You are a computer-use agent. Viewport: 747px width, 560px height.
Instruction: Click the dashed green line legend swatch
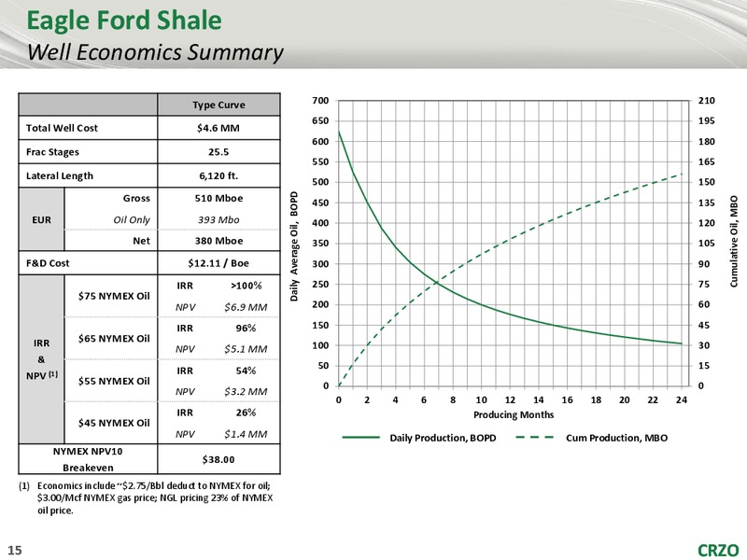[534, 438]
